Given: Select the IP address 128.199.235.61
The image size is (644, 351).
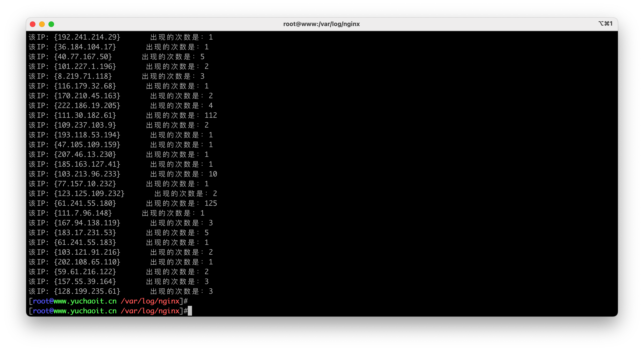Looking at the screenshot, I should tap(87, 291).
